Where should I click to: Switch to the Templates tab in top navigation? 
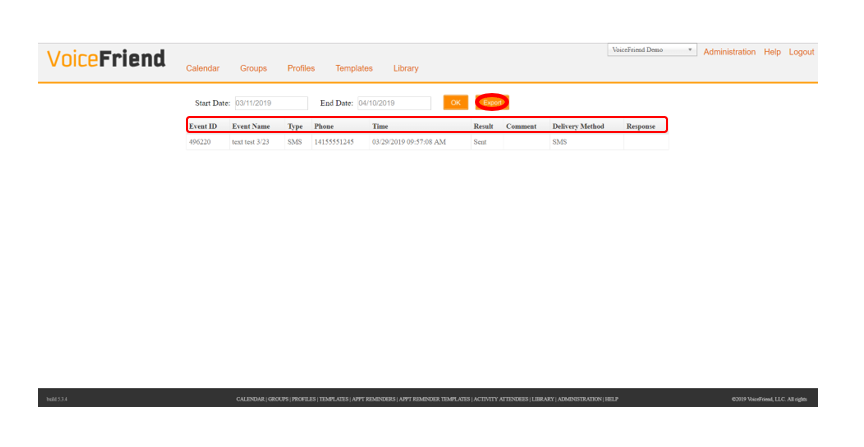click(x=354, y=68)
